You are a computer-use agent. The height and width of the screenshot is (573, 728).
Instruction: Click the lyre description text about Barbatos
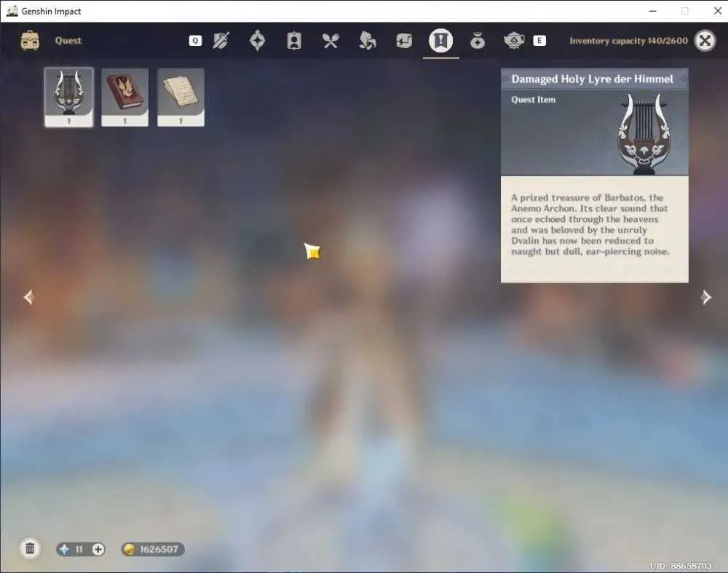[x=590, y=225]
